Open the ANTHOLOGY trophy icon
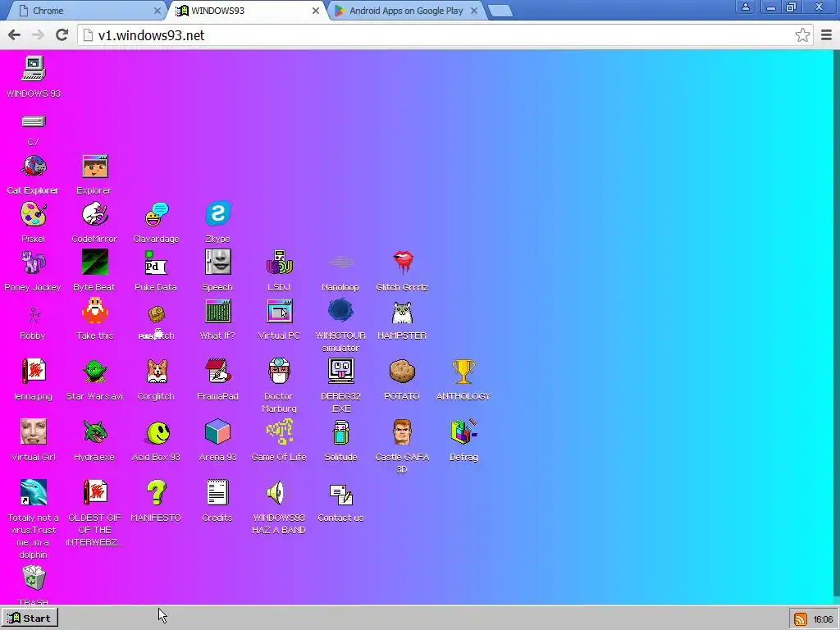The width and height of the screenshot is (840, 630). 463,371
